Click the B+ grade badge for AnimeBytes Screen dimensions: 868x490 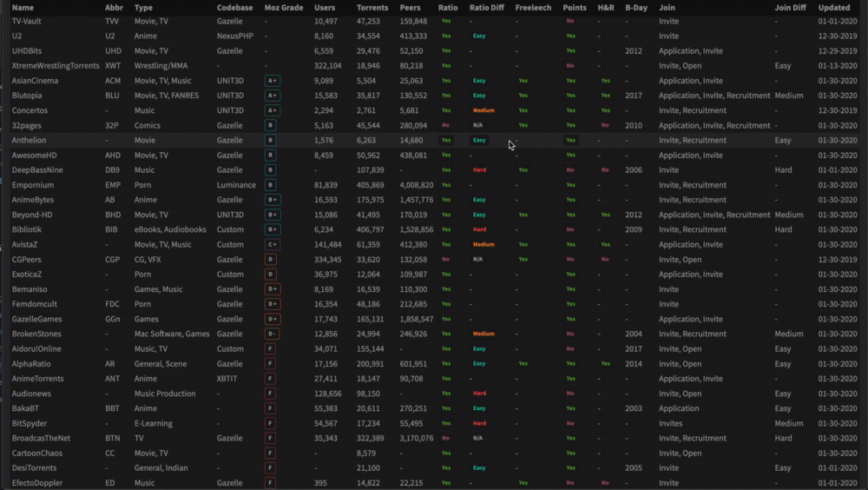coord(272,200)
